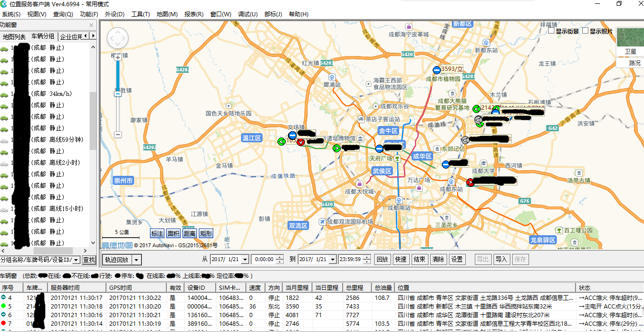Open the 帮助(H) menu
Image resolution: width=644 pixels, height=332 pixels.
click(299, 14)
